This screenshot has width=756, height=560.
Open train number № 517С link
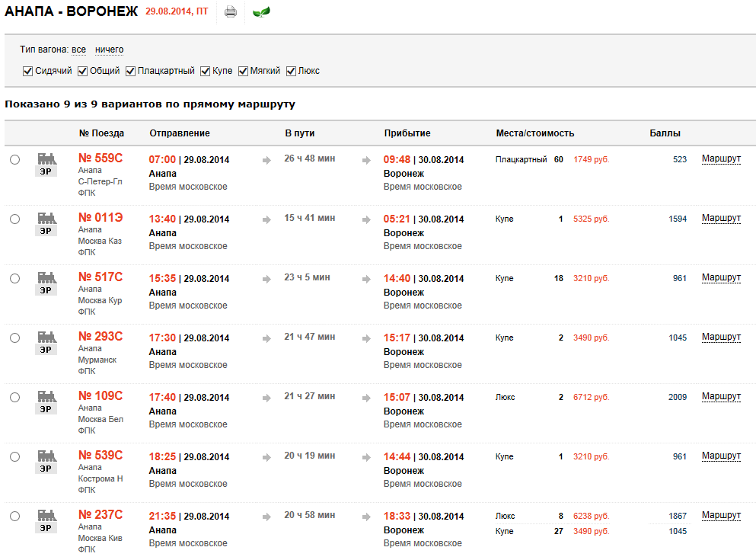click(100, 277)
